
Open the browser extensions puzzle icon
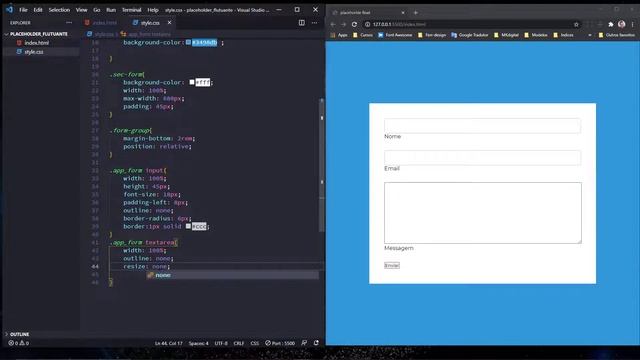(x=611, y=24)
